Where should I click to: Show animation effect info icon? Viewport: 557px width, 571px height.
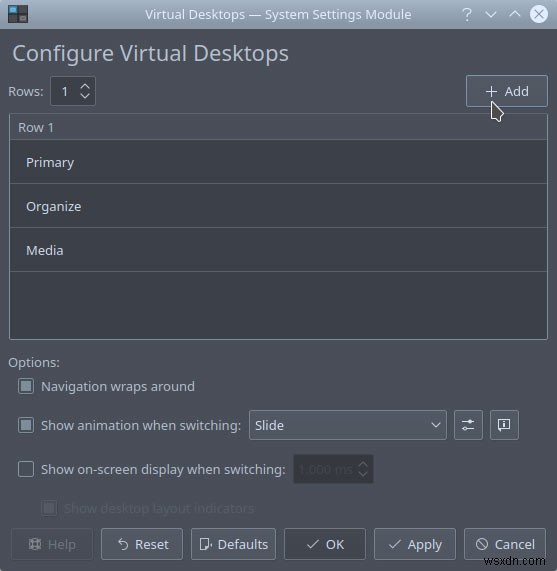pos(504,425)
